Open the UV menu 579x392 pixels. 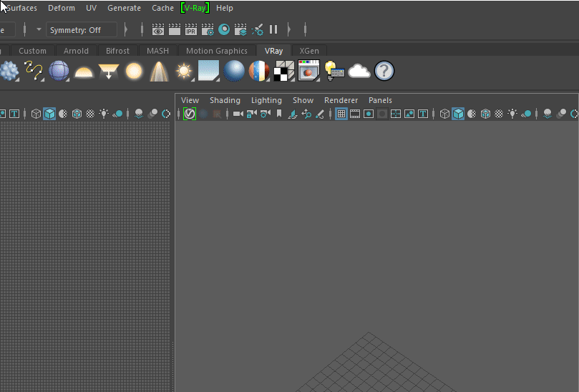tap(91, 8)
